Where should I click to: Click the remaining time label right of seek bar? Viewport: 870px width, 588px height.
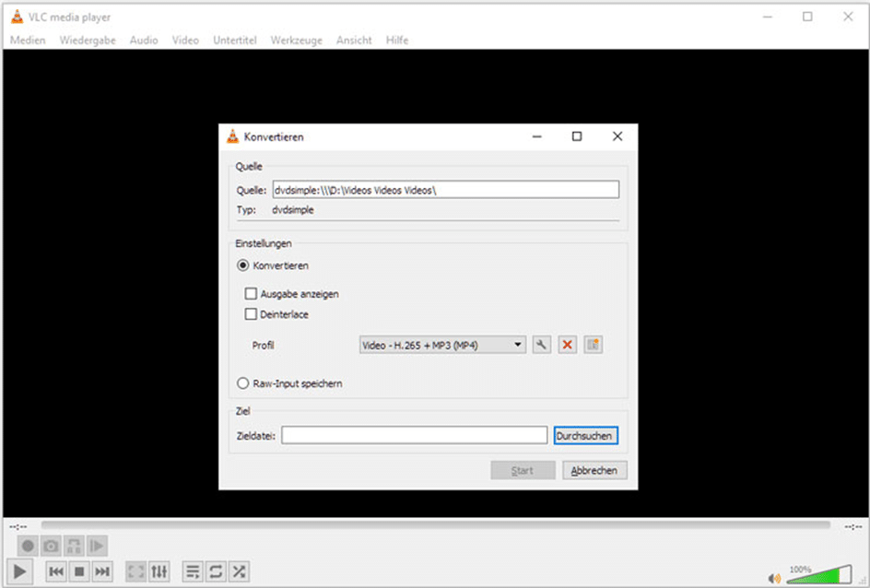[x=852, y=526]
